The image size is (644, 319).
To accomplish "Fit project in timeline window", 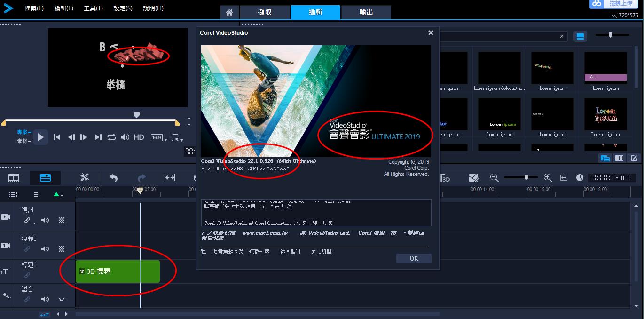I will coord(564,177).
